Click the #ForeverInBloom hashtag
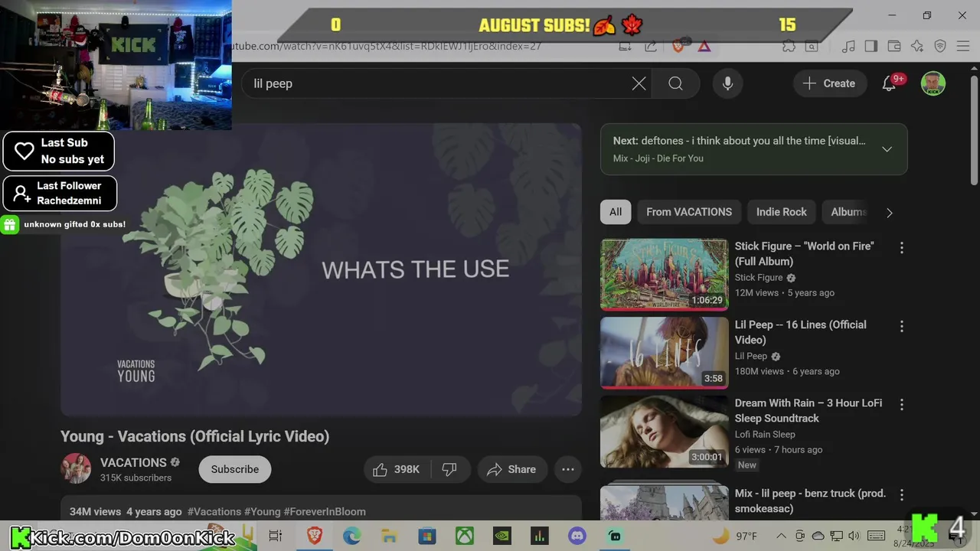The width and height of the screenshot is (980, 551). click(325, 511)
